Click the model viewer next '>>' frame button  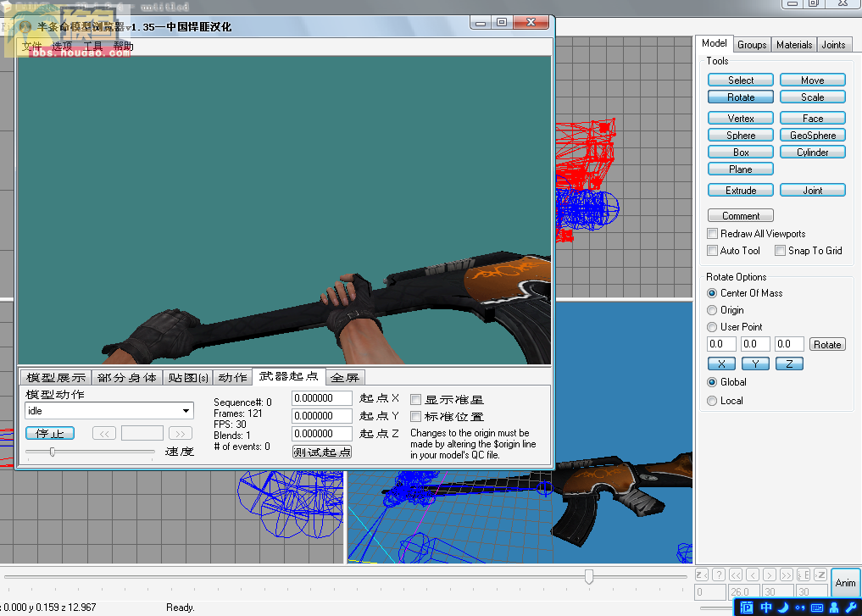[x=181, y=434]
